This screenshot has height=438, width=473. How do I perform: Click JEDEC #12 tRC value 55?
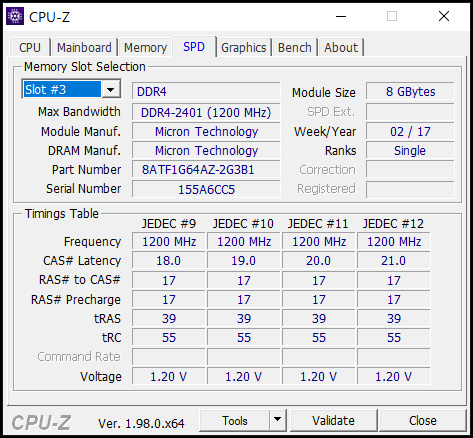click(x=394, y=337)
